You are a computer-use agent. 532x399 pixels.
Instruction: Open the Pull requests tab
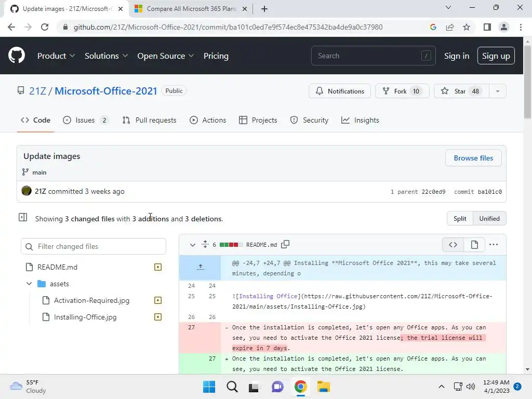tap(149, 120)
